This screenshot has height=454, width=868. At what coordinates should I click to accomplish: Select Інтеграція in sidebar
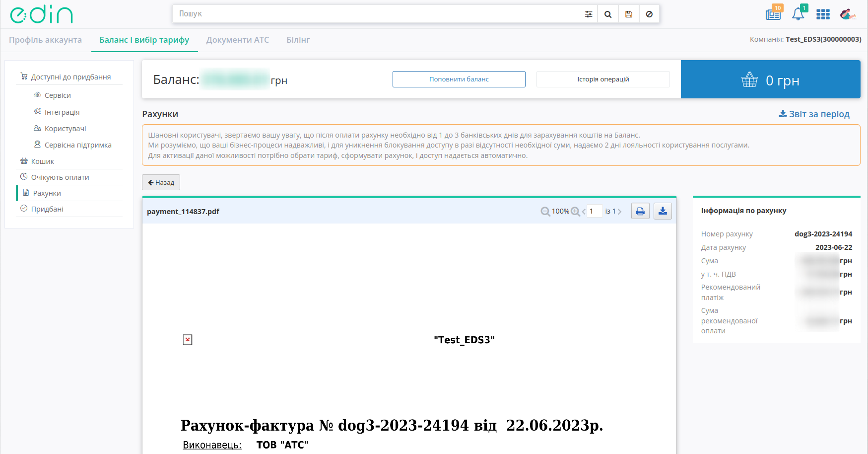62,112
